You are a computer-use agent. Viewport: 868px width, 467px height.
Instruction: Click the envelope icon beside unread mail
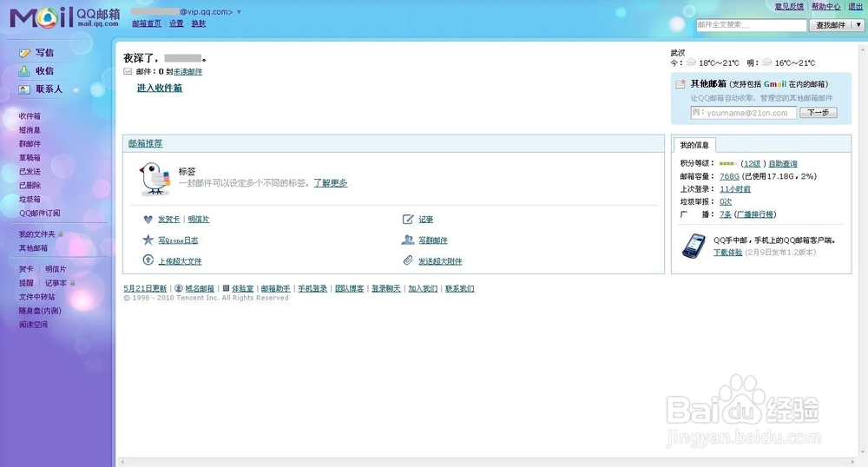[128, 71]
